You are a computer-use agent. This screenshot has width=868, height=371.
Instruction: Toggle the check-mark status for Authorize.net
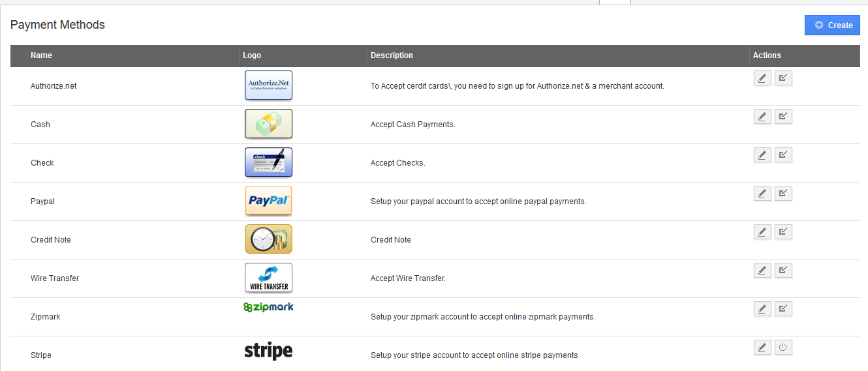point(783,78)
